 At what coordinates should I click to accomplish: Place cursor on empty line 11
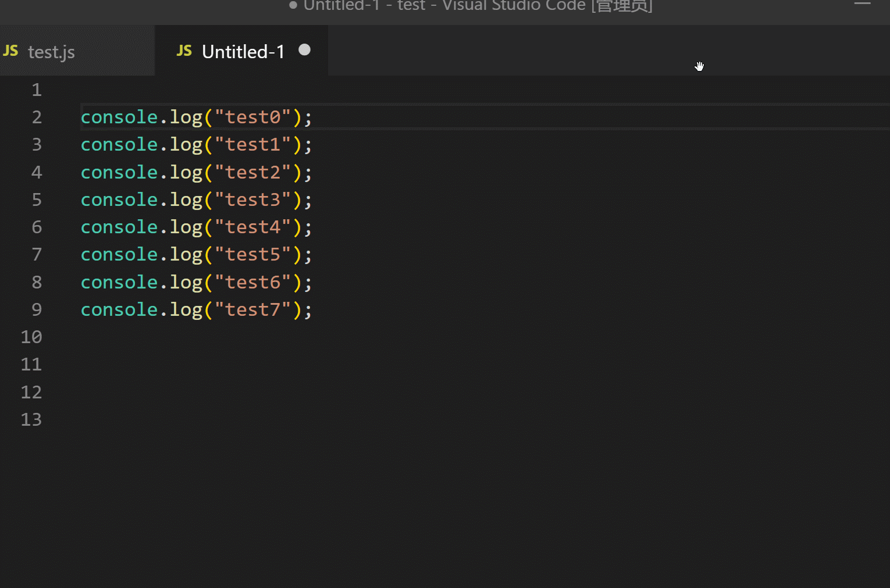click(175, 364)
